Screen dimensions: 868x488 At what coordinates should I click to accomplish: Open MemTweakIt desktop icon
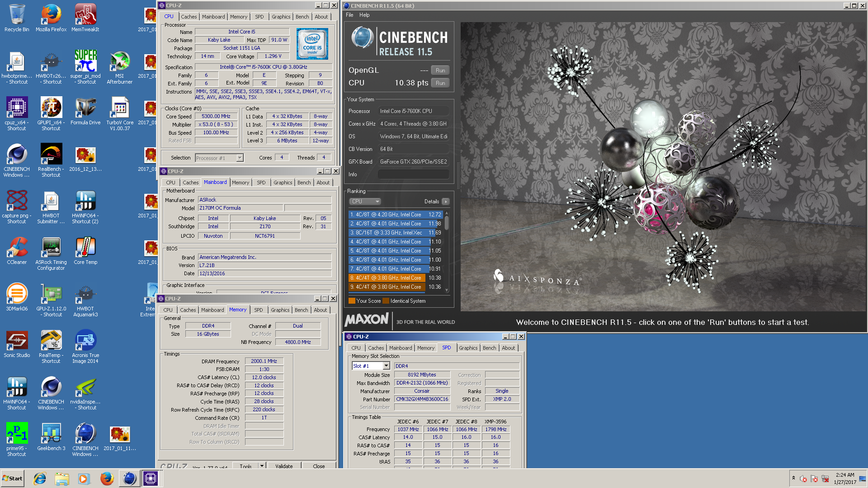tap(85, 18)
